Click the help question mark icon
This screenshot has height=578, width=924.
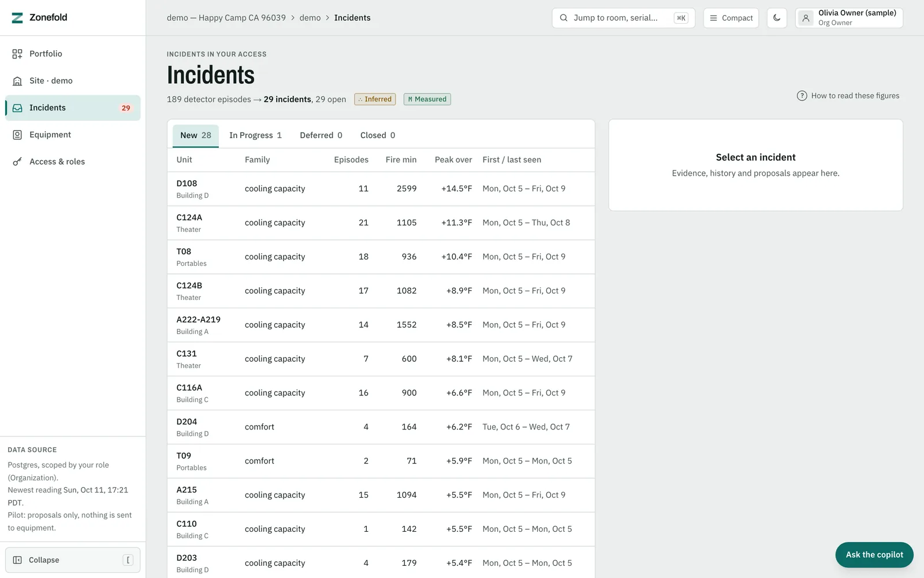coord(802,96)
